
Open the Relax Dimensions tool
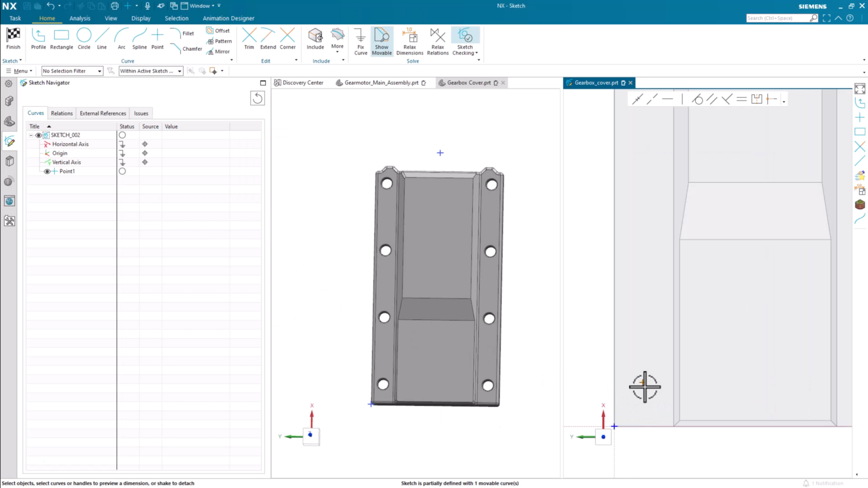[409, 41]
